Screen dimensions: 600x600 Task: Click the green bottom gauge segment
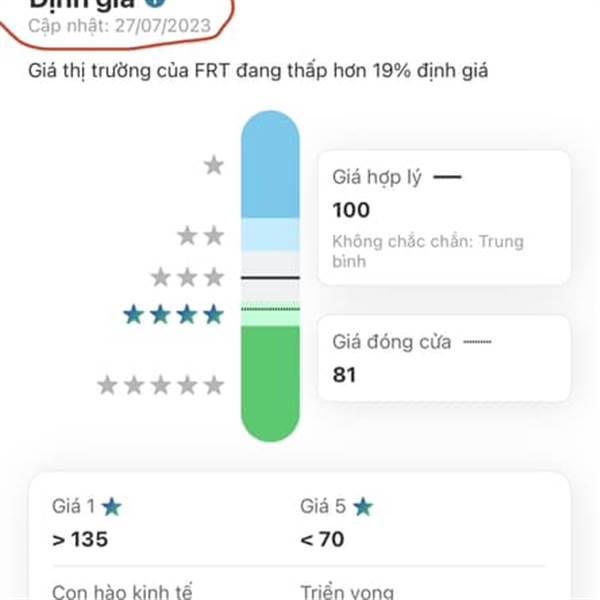(x=270, y=383)
